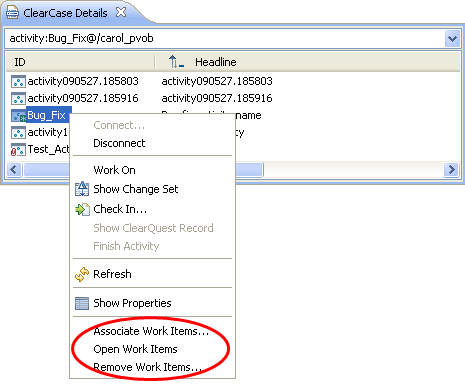
Task: Click the activity1 row icon
Action: click(x=18, y=132)
